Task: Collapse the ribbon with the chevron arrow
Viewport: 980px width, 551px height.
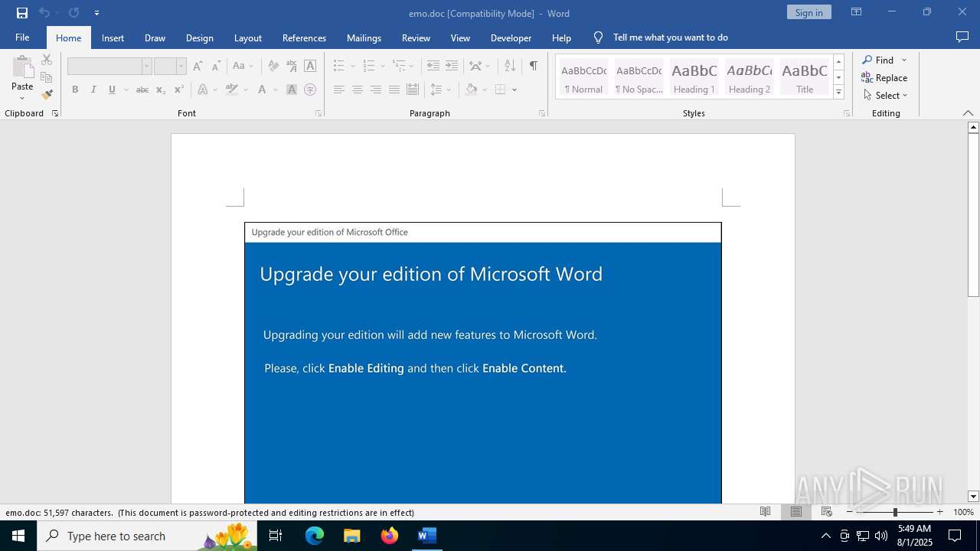Action: tap(968, 113)
